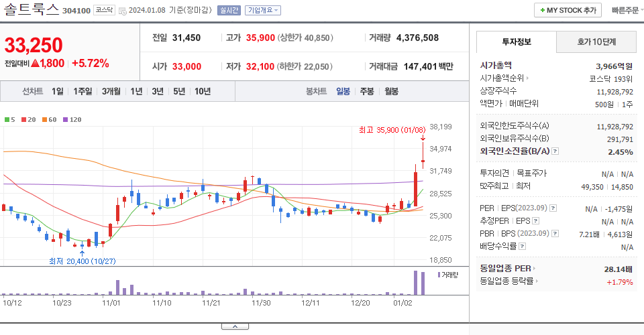Click the 거래량 value 4,376,508
Viewport: 644px width, 335px height.
pyautogui.click(x=417, y=38)
